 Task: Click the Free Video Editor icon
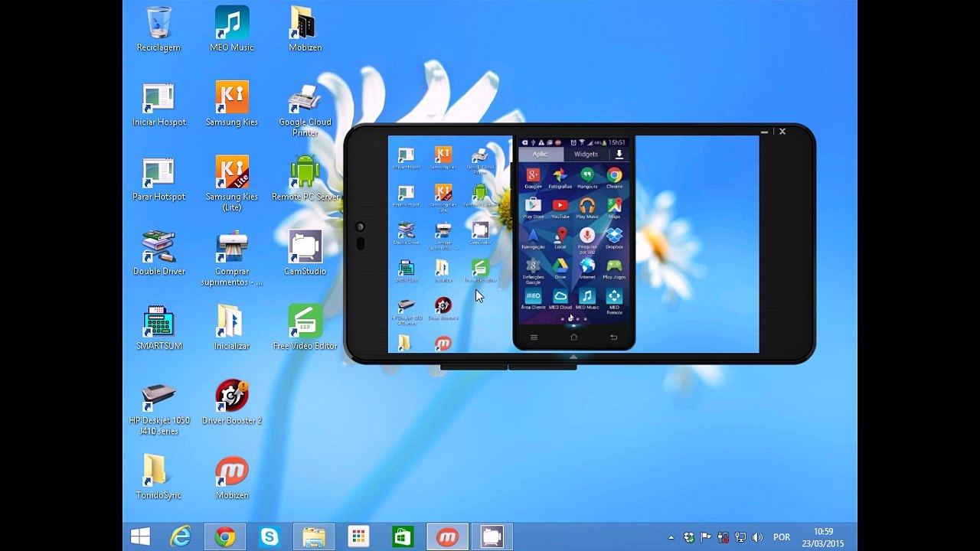click(305, 328)
